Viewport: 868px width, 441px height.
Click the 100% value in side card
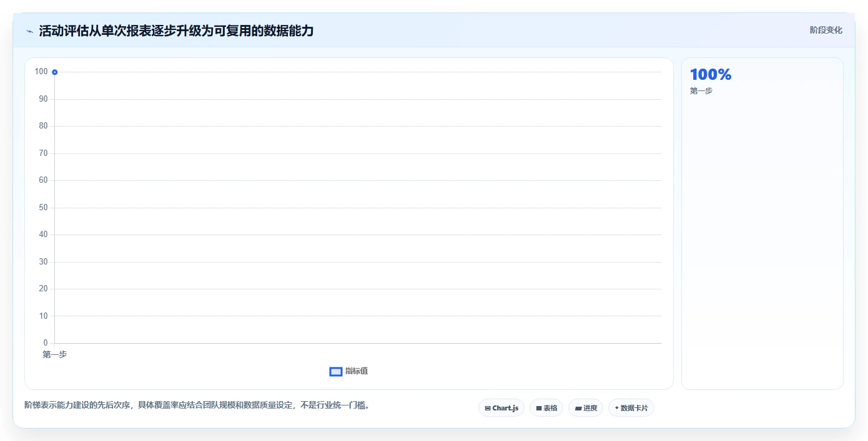(711, 74)
